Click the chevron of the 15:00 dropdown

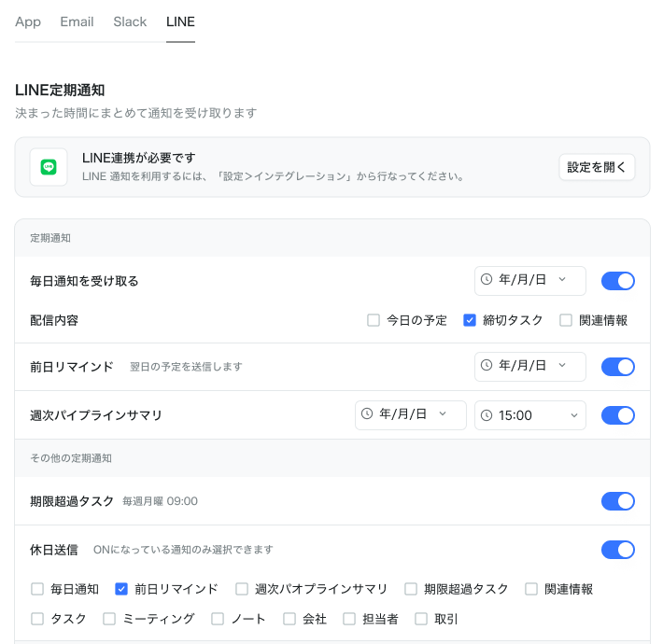[x=574, y=415]
